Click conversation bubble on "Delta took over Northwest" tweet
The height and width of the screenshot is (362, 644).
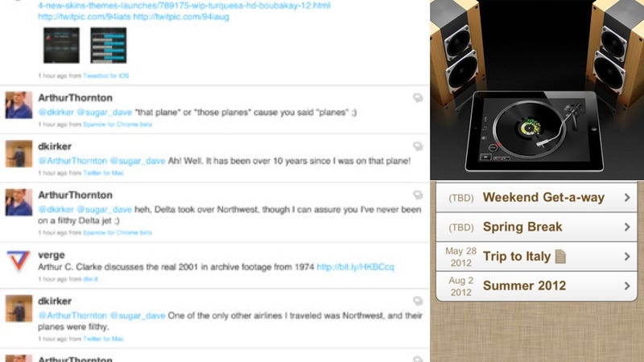coord(418,195)
